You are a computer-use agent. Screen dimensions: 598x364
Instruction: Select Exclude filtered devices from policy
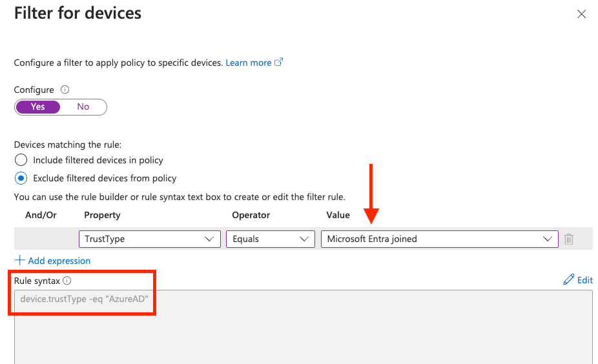click(21, 178)
